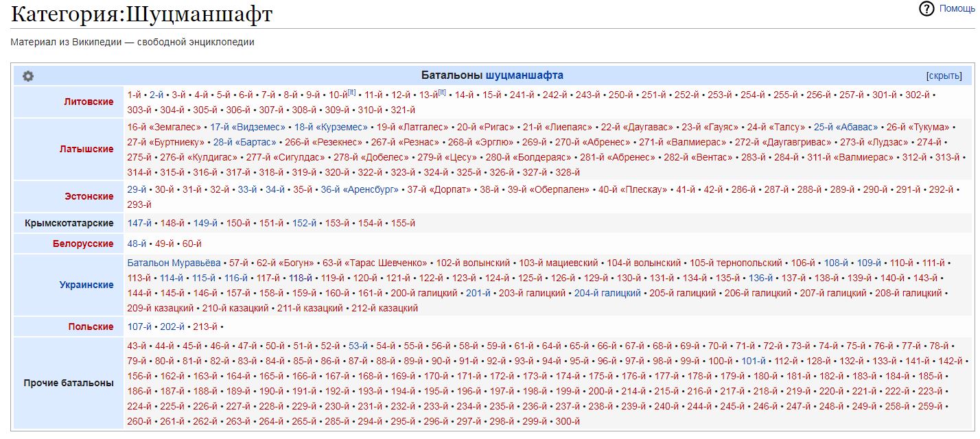Viewport: 980px width, 439px height.
Task: Open 40-й «Плескау» link
Action: tap(633, 189)
